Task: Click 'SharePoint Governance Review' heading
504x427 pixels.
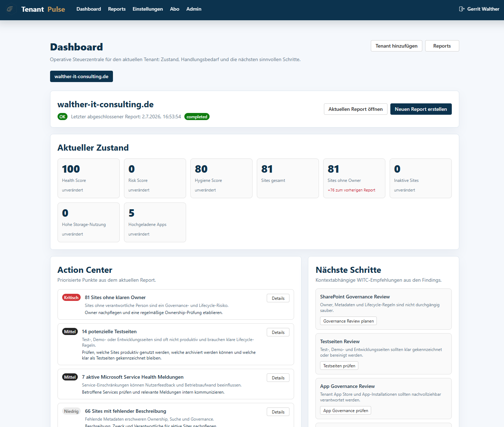Action: [355, 297]
